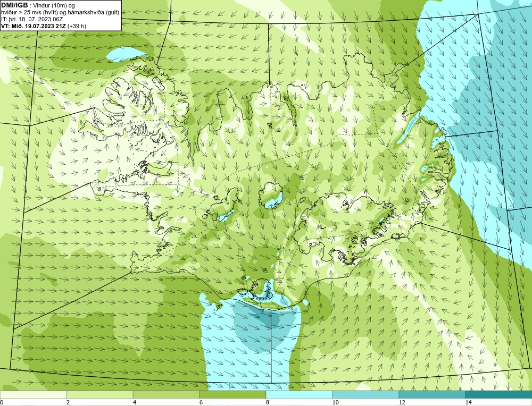532x406 pixels.
Task: Click the 0–2 m/s palest legend swatch
Action: tap(33, 394)
